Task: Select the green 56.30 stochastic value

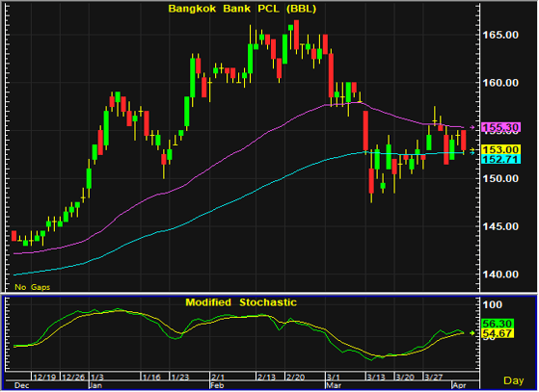Action: point(498,324)
